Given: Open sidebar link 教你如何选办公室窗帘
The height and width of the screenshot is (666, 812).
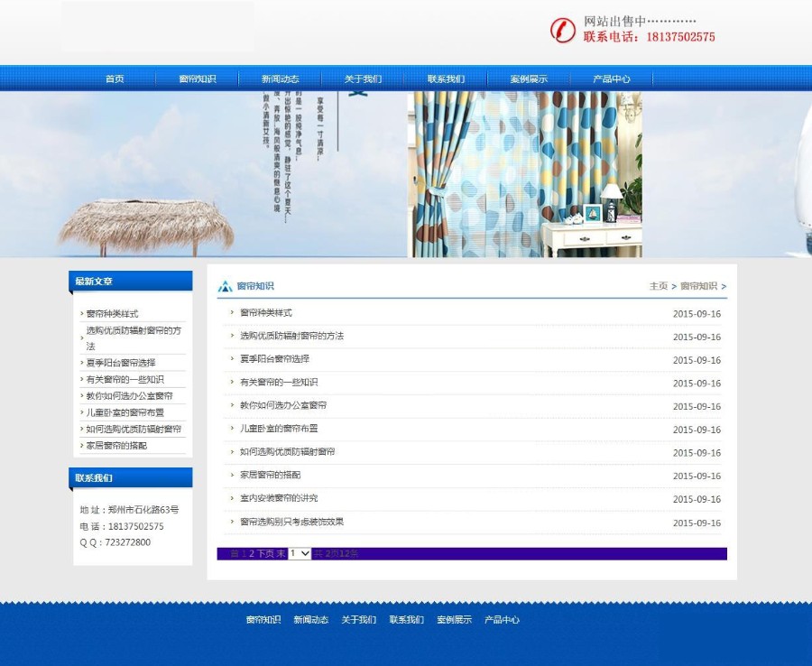Looking at the screenshot, I should pyautogui.click(x=129, y=395).
